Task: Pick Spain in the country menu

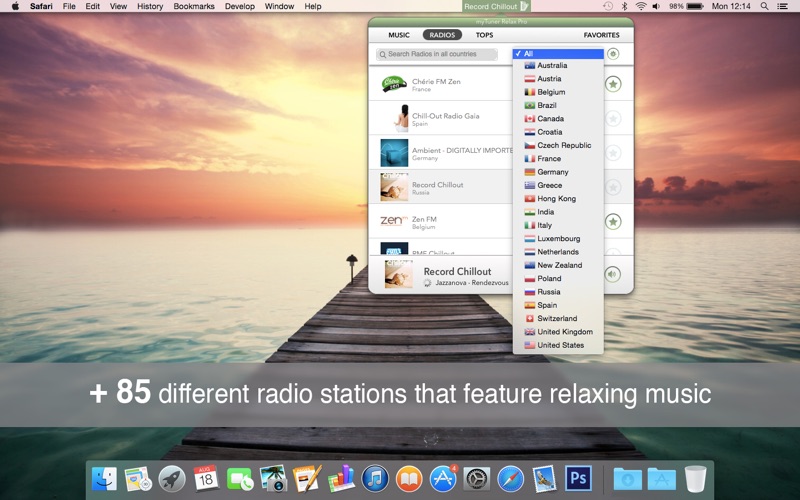Action: click(558, 305)
